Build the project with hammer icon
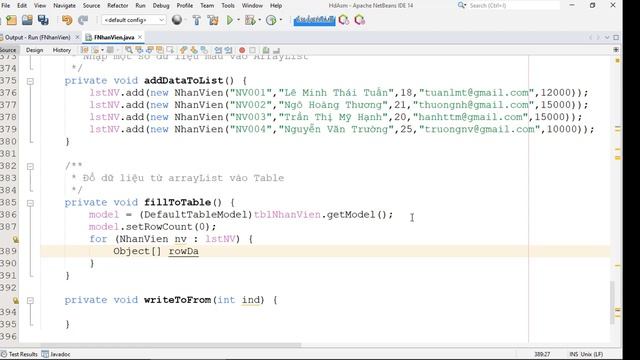The height and width of the screenshot is (360, 640). (196, 20)
